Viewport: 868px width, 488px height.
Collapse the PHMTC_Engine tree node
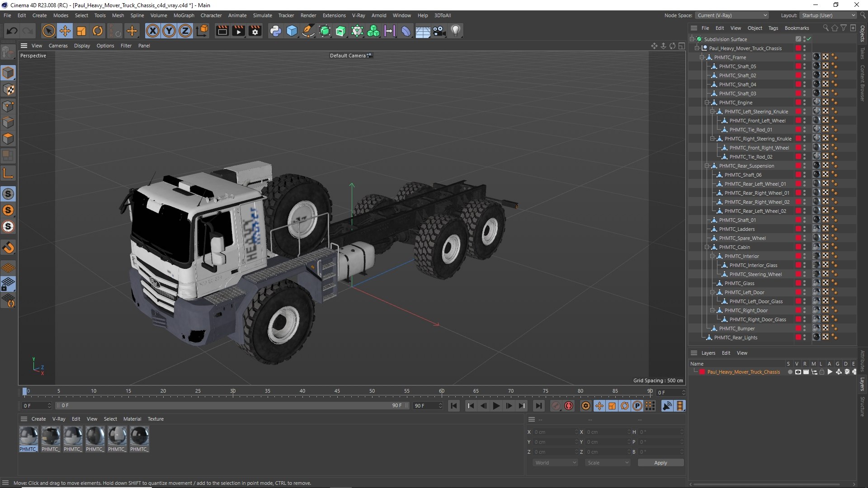click(707, 103)
